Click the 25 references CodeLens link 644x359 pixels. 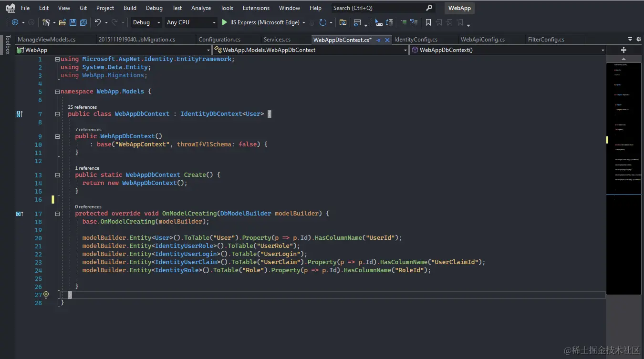82,107
